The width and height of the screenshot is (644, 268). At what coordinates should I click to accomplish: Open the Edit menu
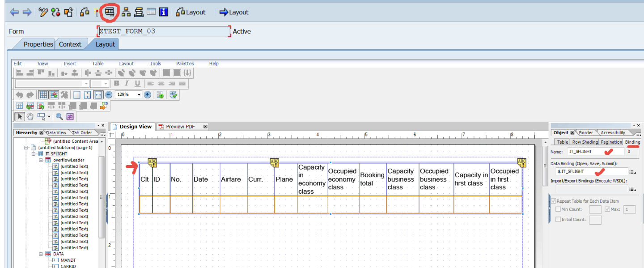(x=17, y=64)
